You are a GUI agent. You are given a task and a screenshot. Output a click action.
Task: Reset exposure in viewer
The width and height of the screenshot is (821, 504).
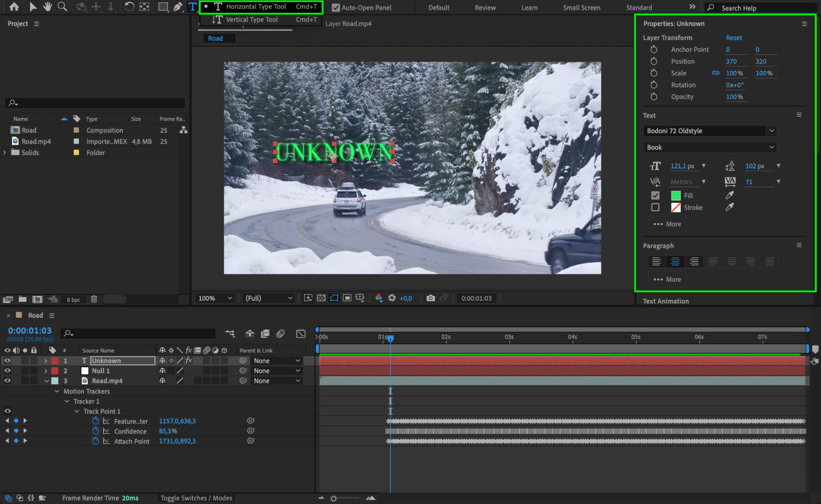pyautogui.click(x=392, y=298)
